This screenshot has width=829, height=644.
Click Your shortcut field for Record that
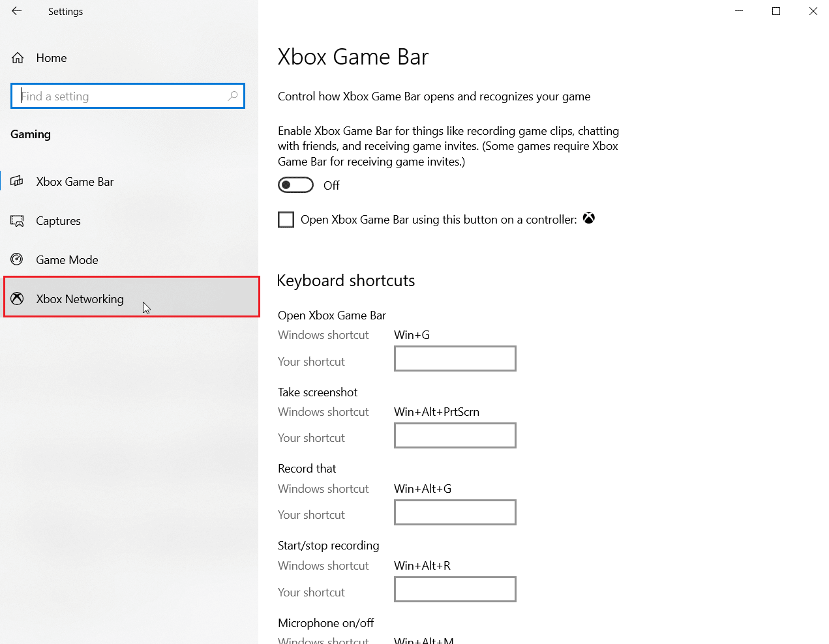click(455, 512)
